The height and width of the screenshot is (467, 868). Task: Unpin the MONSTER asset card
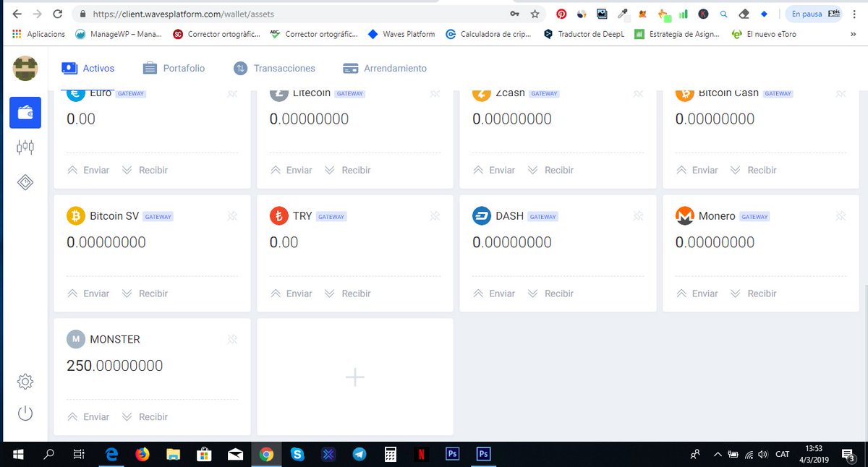click(x=232, y=339)
